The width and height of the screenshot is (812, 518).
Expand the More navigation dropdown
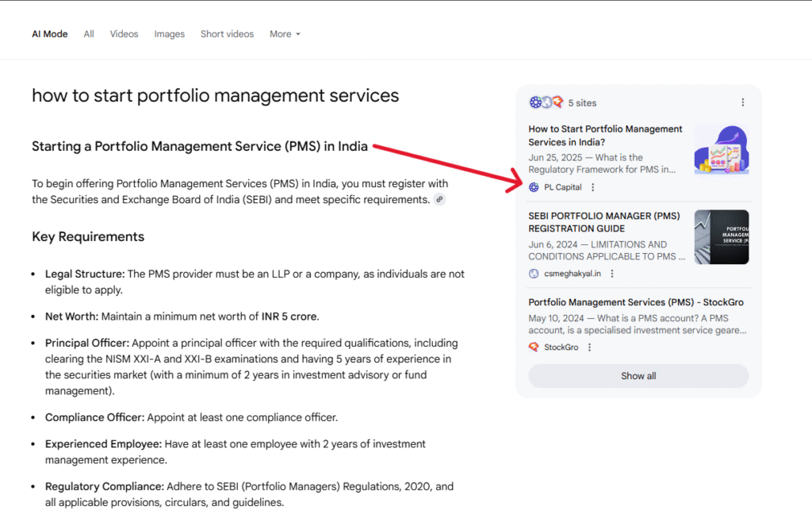(285, 34)
